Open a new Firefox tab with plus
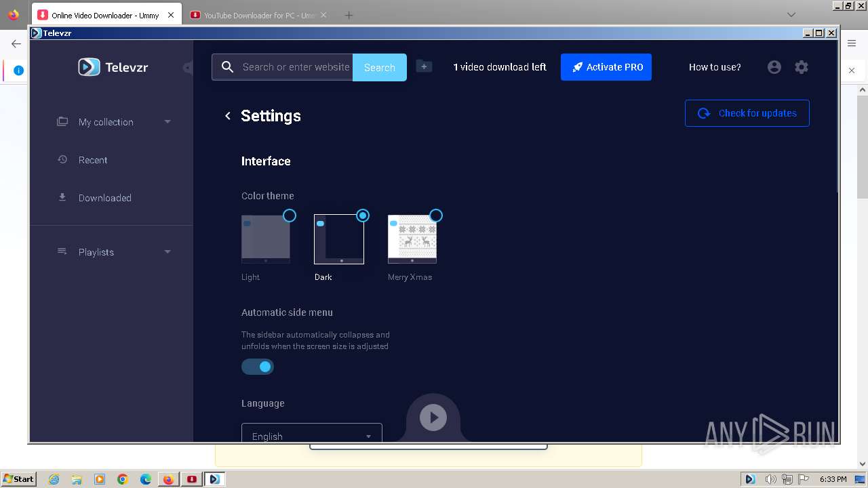Image resolution: width=868 pixels, height=488 pixels. click(349, 15)
